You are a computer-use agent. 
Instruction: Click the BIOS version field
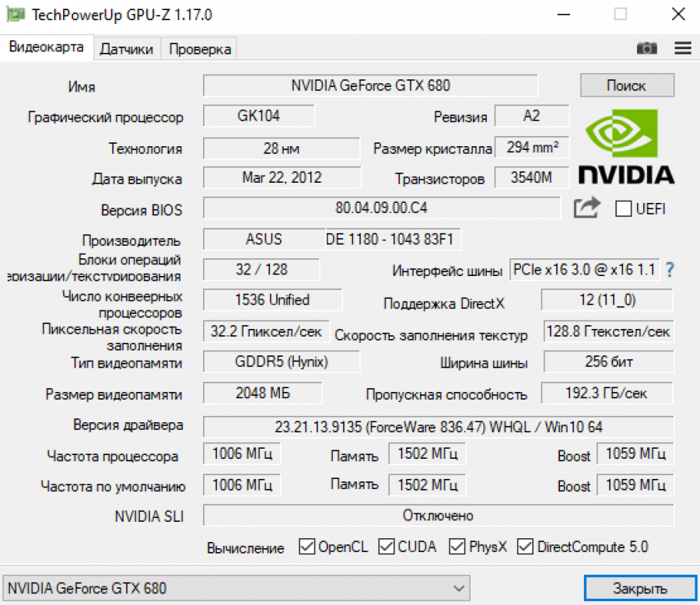381,208
